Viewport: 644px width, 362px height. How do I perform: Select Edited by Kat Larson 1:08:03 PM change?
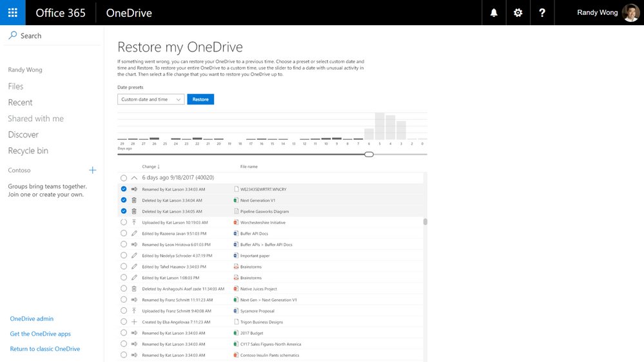coord(124,278)
